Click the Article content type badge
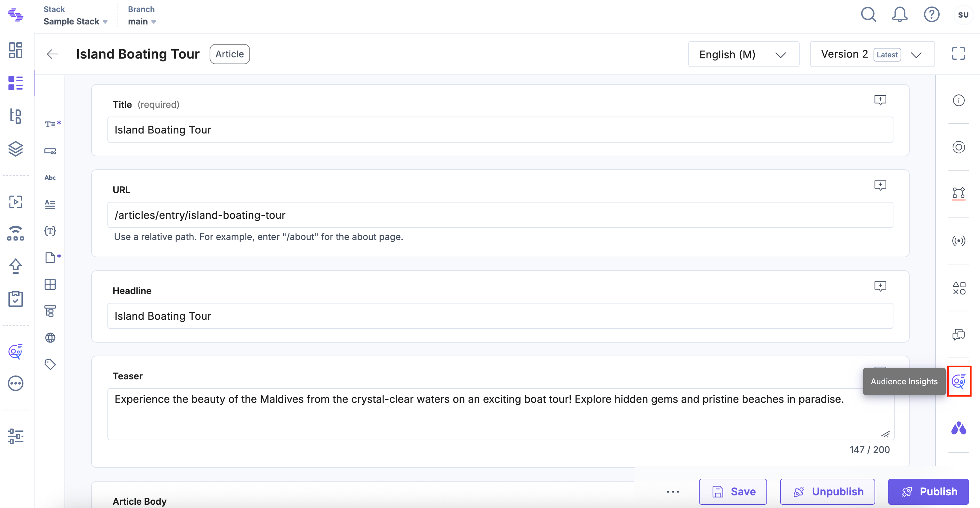The width and height of the screenshot is (980, 508). tap(230, 54)
